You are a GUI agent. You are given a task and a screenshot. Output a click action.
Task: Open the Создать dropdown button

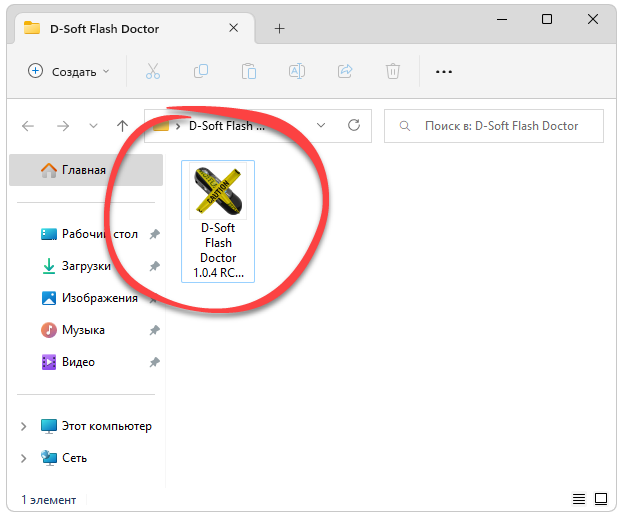(x=68, y=71)
